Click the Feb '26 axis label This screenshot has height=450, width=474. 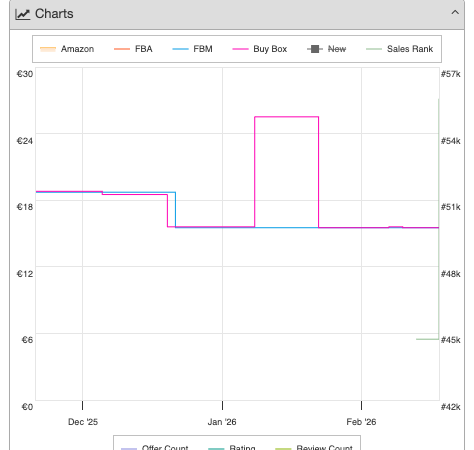point(361,422)
